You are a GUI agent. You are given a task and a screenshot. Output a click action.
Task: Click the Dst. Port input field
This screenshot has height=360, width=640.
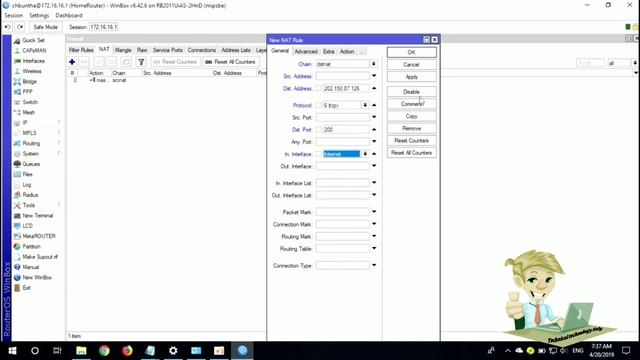tap(346, 129)
